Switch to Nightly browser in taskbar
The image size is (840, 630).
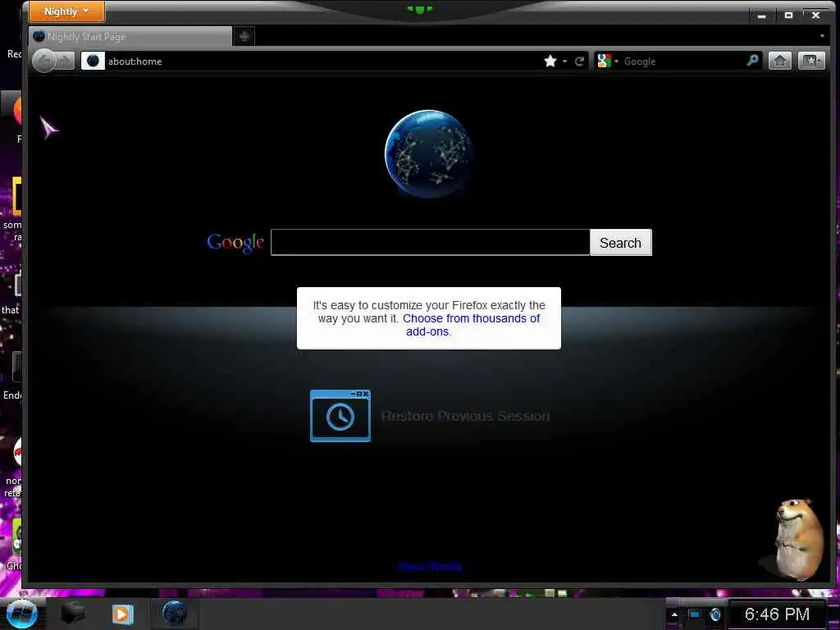175,614
